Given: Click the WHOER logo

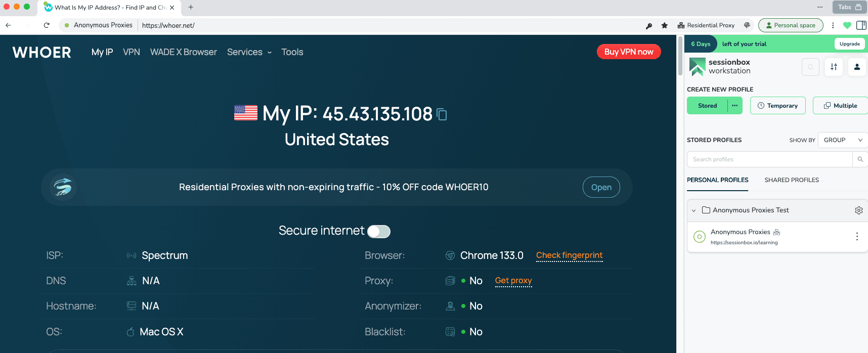Looking at the screenshot, I should pos(42,52).
